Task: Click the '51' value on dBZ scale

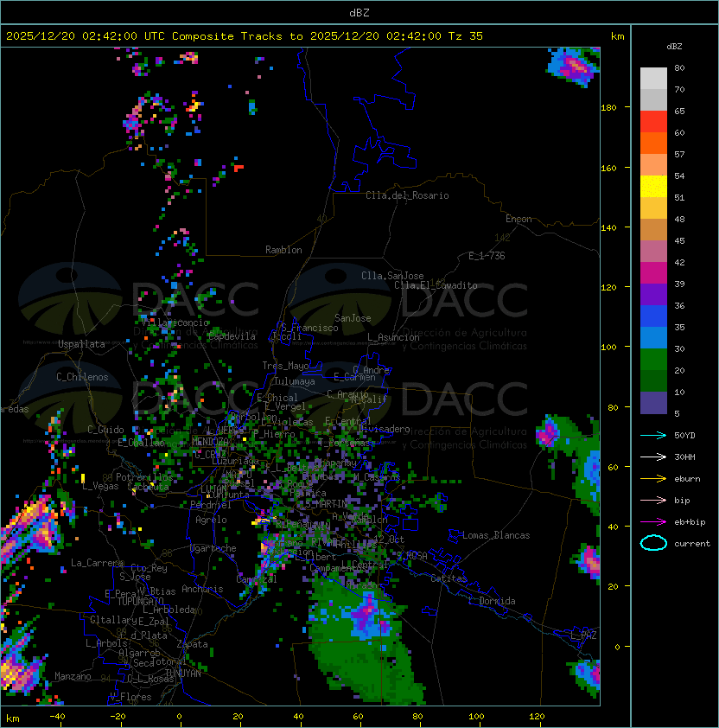Action: point(679,197)
